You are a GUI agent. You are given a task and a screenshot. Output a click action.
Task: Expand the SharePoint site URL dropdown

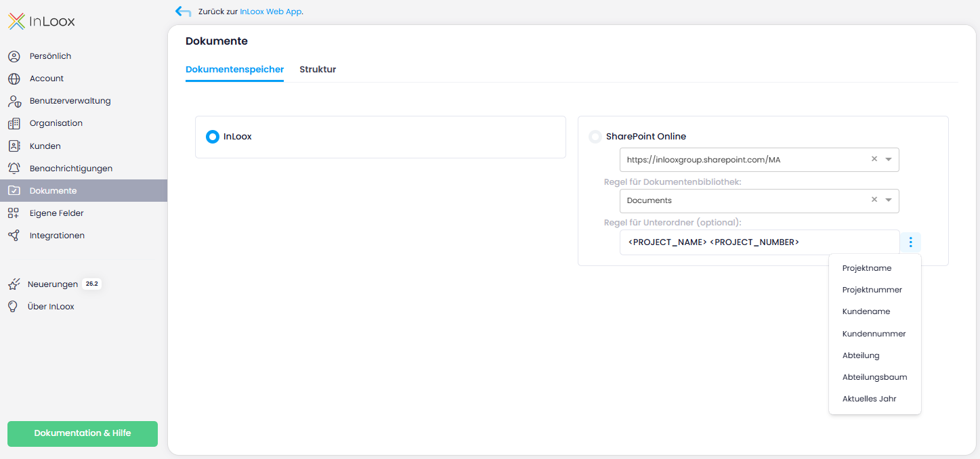click(889, 160)
